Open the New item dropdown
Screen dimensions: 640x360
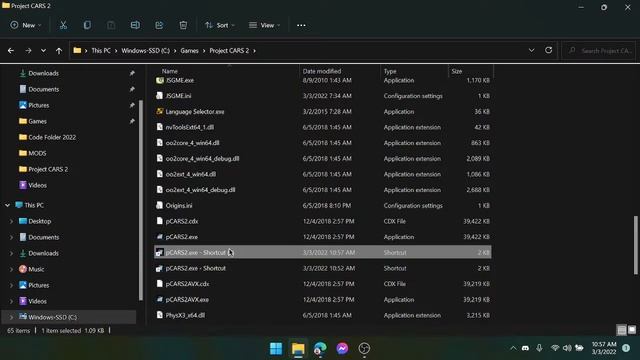(26, 25)
